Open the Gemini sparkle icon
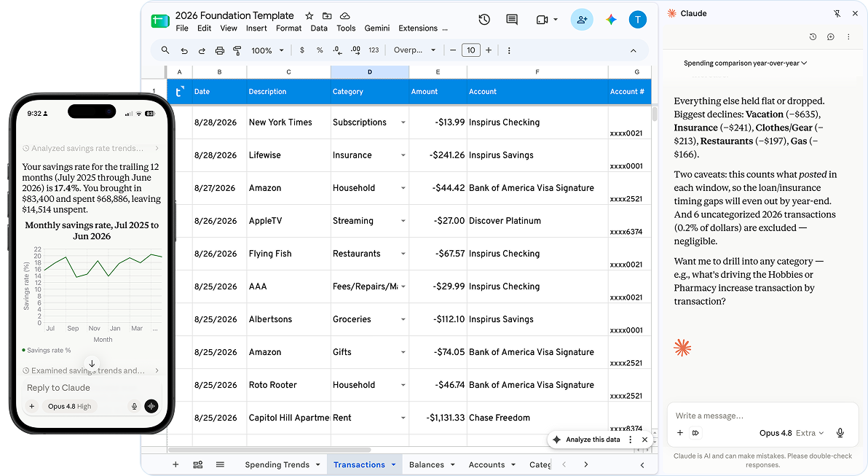This screenshot has height=476, width=868. (611, 20)
